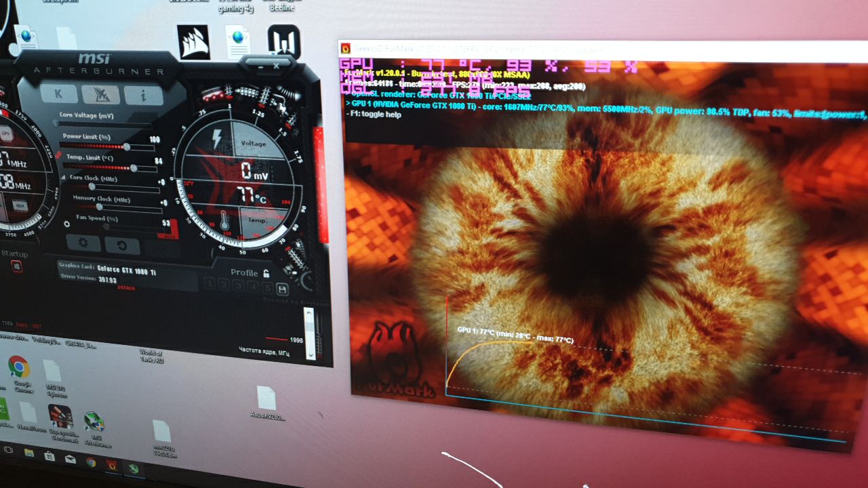
Task: Click the FurMark window title bar icon
Action: tap(346, 48)
